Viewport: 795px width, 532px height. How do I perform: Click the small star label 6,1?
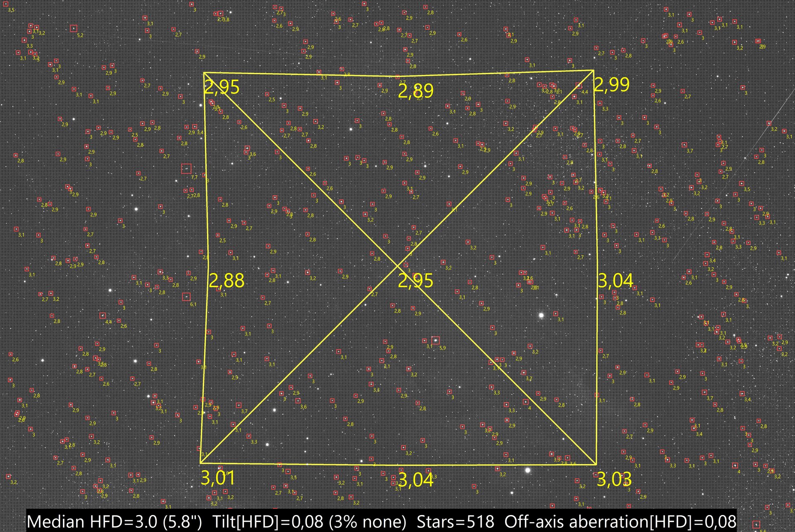193,304
